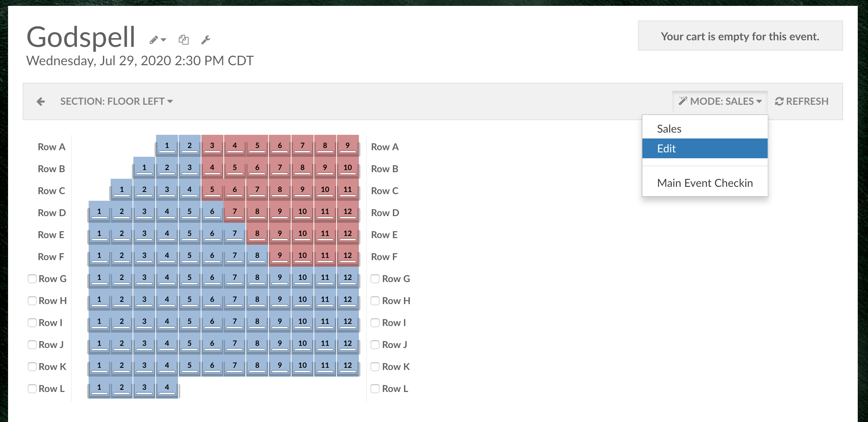This screenshot has width=868, height=422.
Task: Choose Edit from the mode menu
Action: coord(705,148)
